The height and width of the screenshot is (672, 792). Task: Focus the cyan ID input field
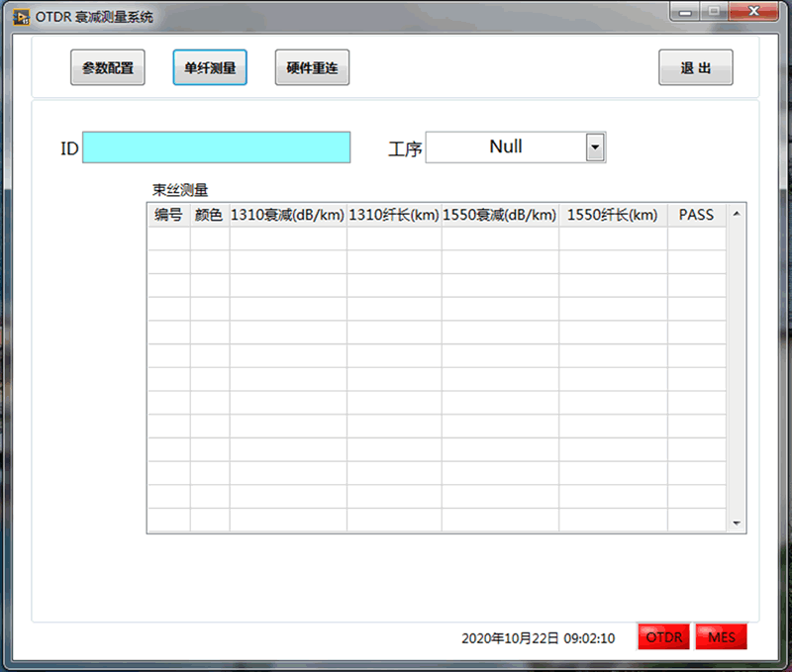click(x=216, y=147)
